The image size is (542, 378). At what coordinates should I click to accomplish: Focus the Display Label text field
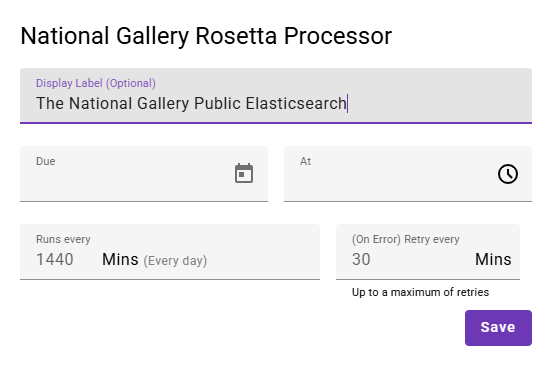[x=276, y=96]
